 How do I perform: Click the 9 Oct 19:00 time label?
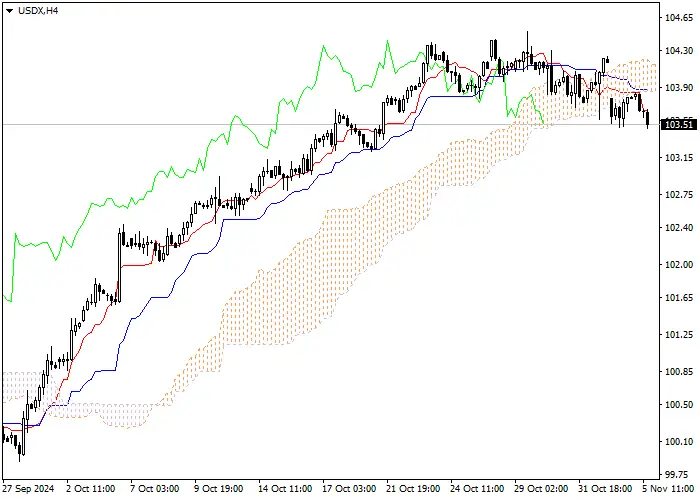click(219, 489)
